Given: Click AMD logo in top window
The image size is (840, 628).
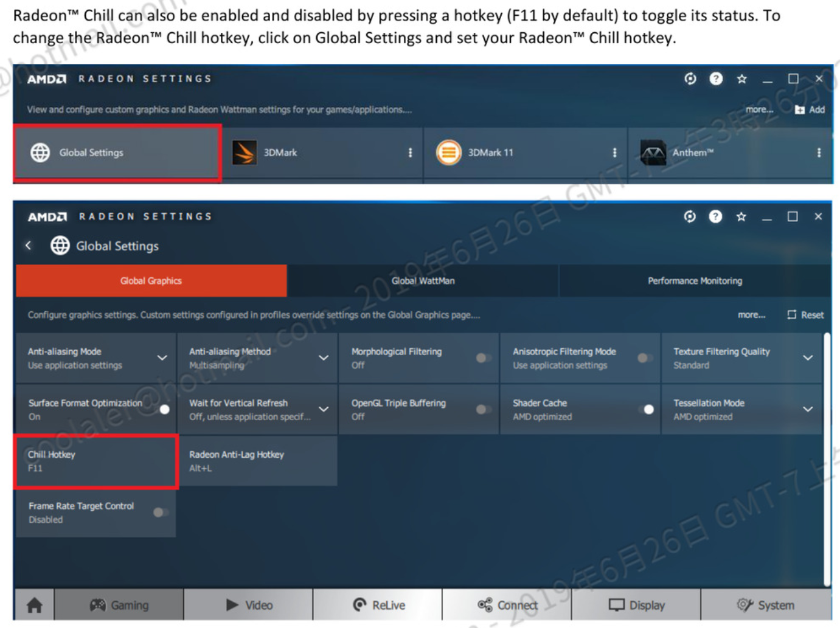Looking at the screenshot, I should pos(47,79).
